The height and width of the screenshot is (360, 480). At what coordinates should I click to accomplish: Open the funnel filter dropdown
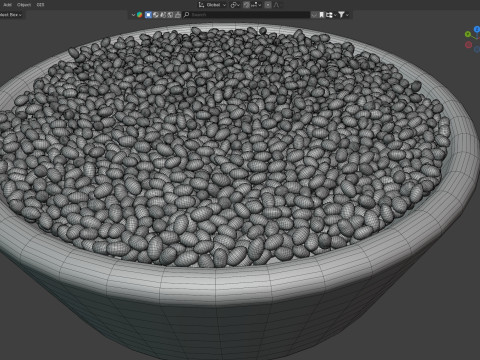pos(343,15)
